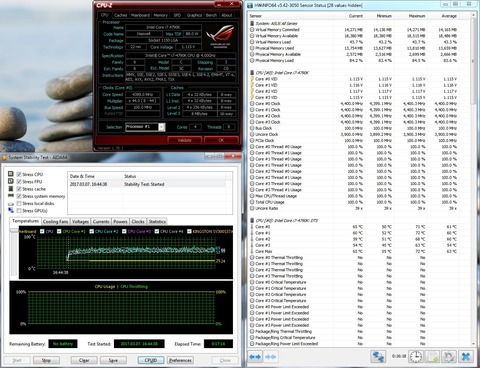The height and width of the screenshot is (368, 480).
Task: Click HWiNFO network computers sync icon
Action: 378,357
